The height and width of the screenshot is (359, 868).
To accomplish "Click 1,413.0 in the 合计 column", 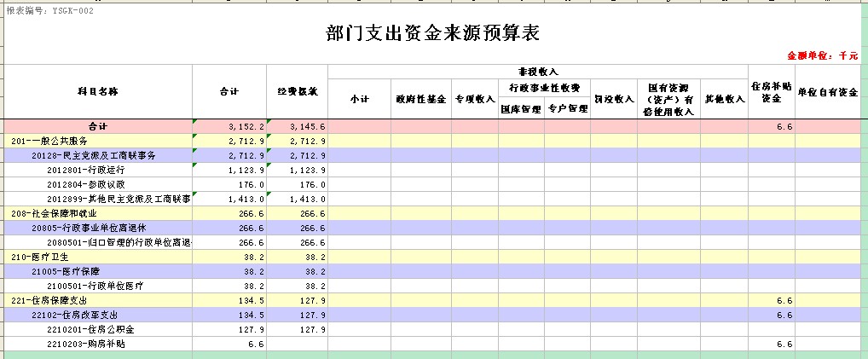I will (x=246, y=199).
